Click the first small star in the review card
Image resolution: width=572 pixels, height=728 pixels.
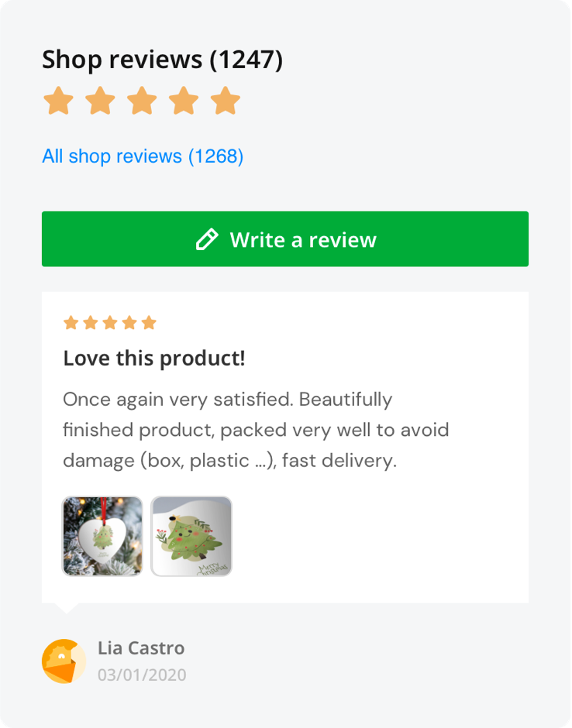tap(71, 323)
